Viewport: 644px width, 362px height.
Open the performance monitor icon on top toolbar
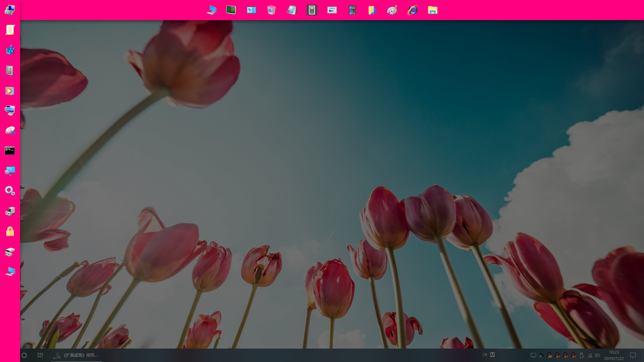point(231,10)
